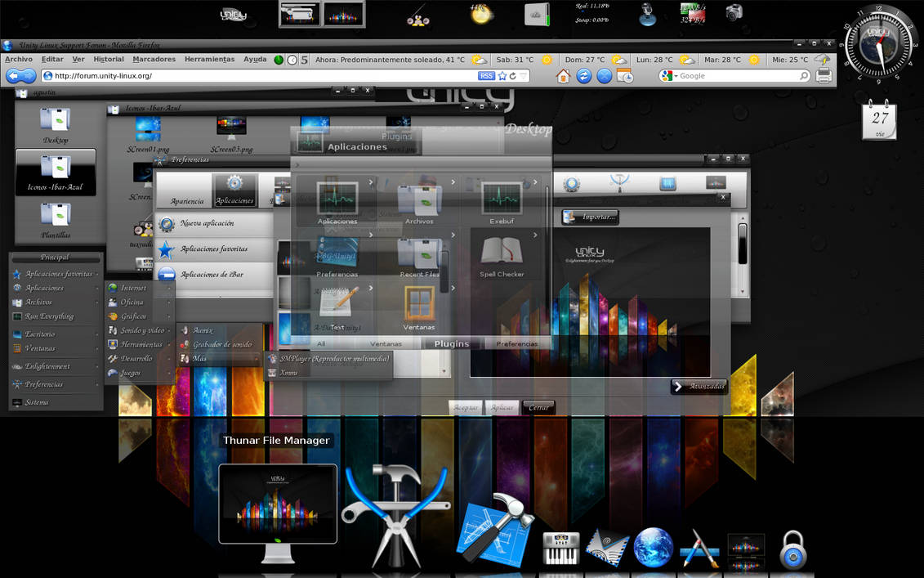Open the Text notepad icon in Everything launcher
Screen dimensions: 924x578
(337, 308)
